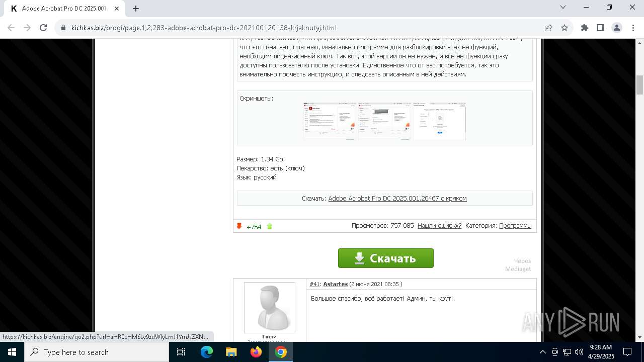
Task: Click the browser Back arrow
Action: pyautogui.click(x=12, y=28)
